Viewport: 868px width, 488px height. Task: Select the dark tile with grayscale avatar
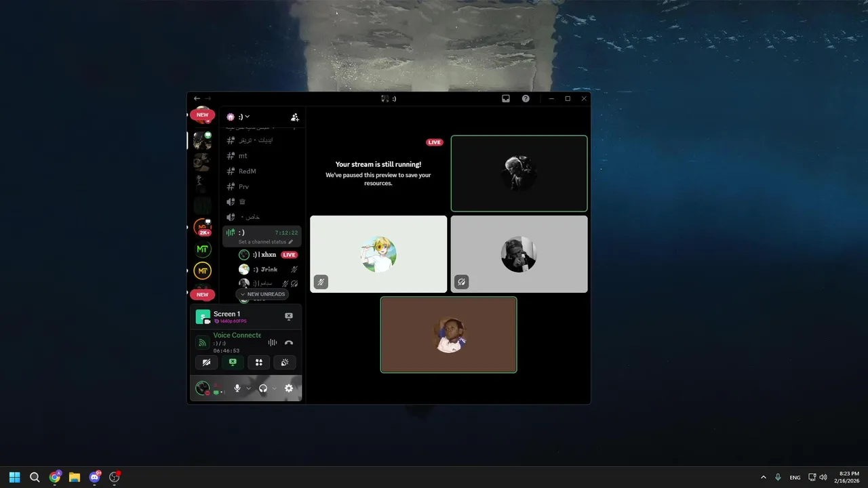tap(519, 174)
